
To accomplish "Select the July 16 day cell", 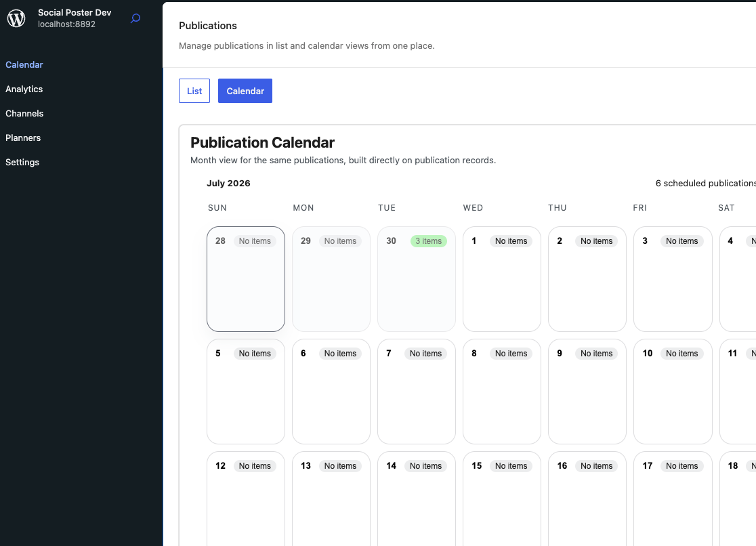I will 587,499.
